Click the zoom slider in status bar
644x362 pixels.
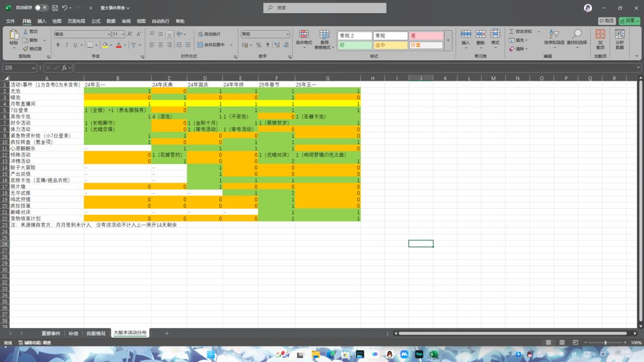tap(605, 342)
